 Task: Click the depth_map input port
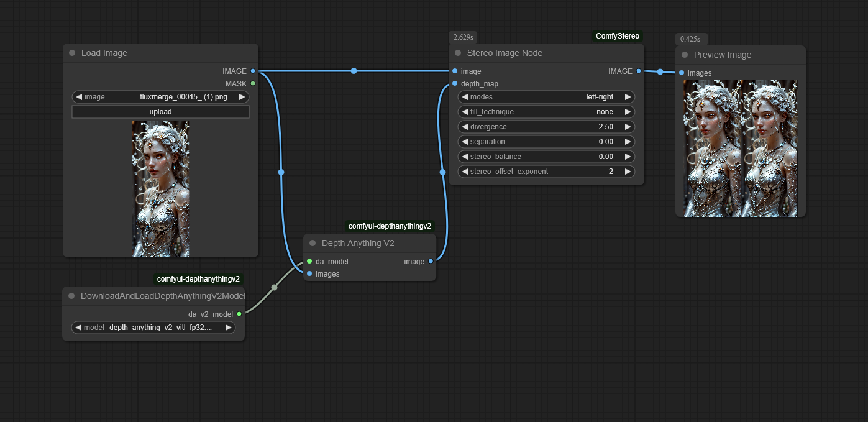[455, 83]
